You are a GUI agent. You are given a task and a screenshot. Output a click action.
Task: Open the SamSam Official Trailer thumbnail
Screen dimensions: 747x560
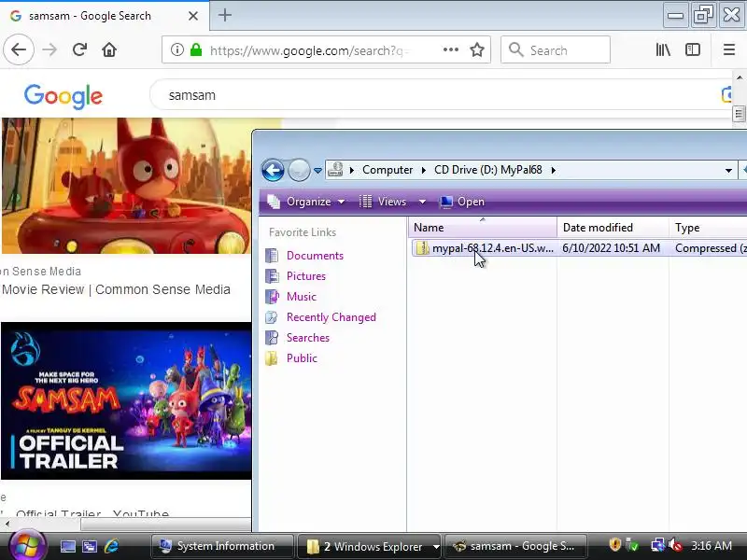[126, 401]
